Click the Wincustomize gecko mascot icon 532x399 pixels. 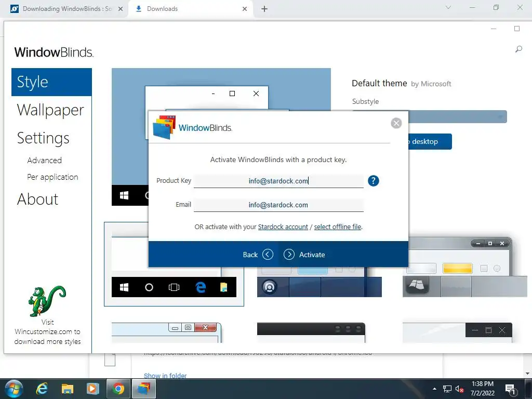point(47,301)
